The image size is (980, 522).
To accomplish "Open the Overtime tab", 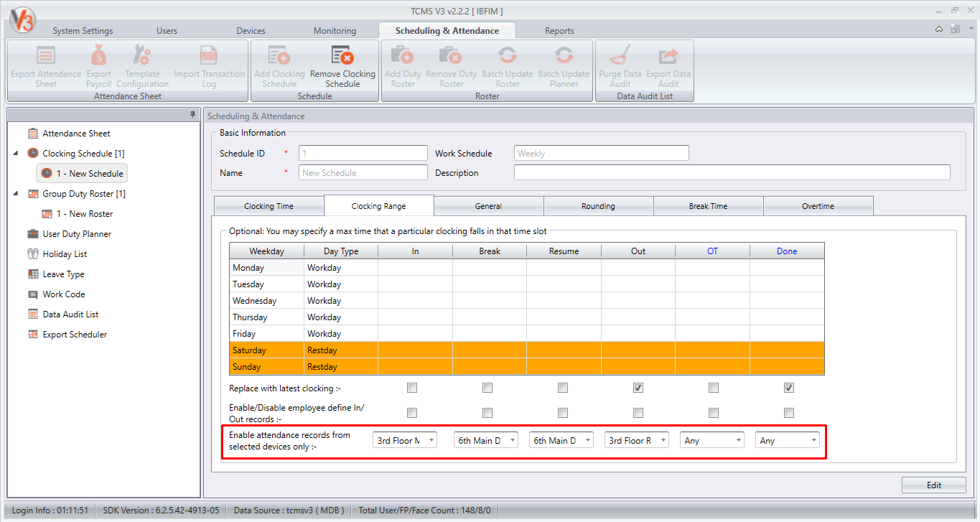I will pyautogui.click(x=818, y=206).
